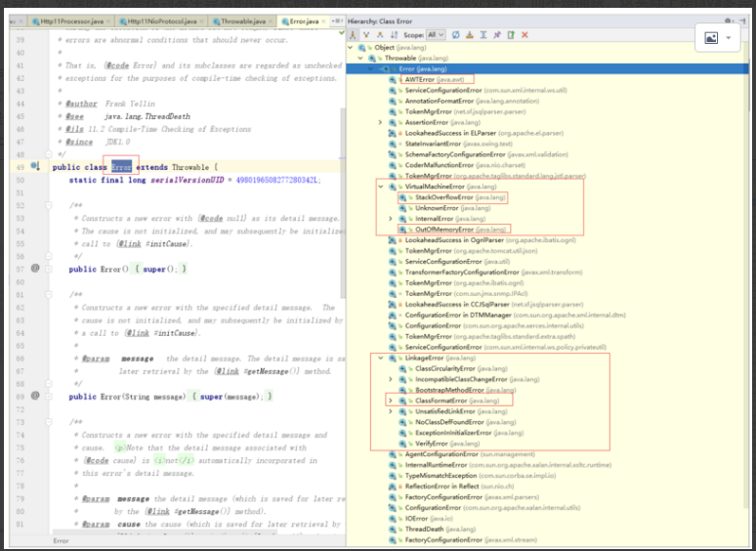Pin the hierarchy tab

tap(497, 35)
